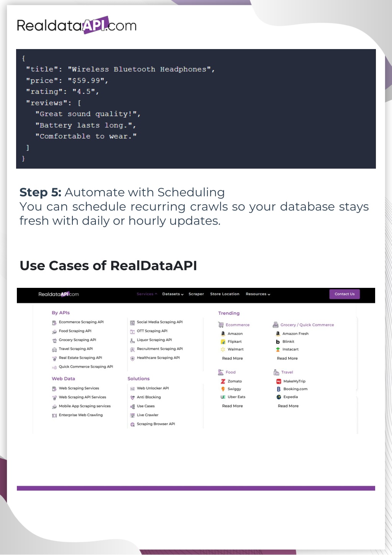The height and width of the screenshot is (555, 392).
Task: Click the Flipkart icon in Trending
Action: 223,342
